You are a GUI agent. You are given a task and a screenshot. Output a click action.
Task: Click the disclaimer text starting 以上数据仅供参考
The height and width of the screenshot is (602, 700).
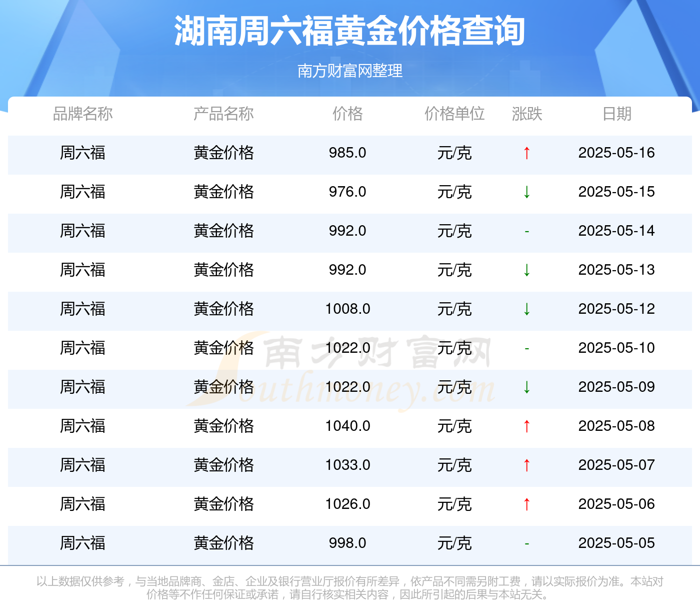click(x=350, y=588)
